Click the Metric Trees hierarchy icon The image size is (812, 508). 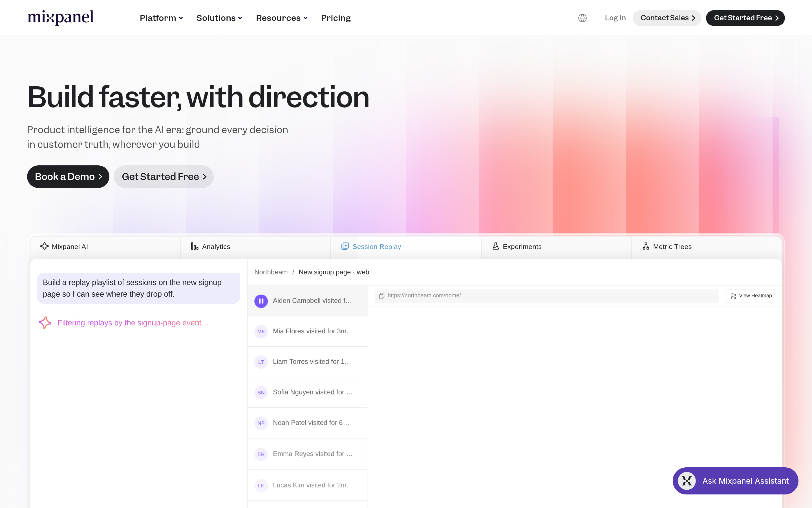click(646, 246)
